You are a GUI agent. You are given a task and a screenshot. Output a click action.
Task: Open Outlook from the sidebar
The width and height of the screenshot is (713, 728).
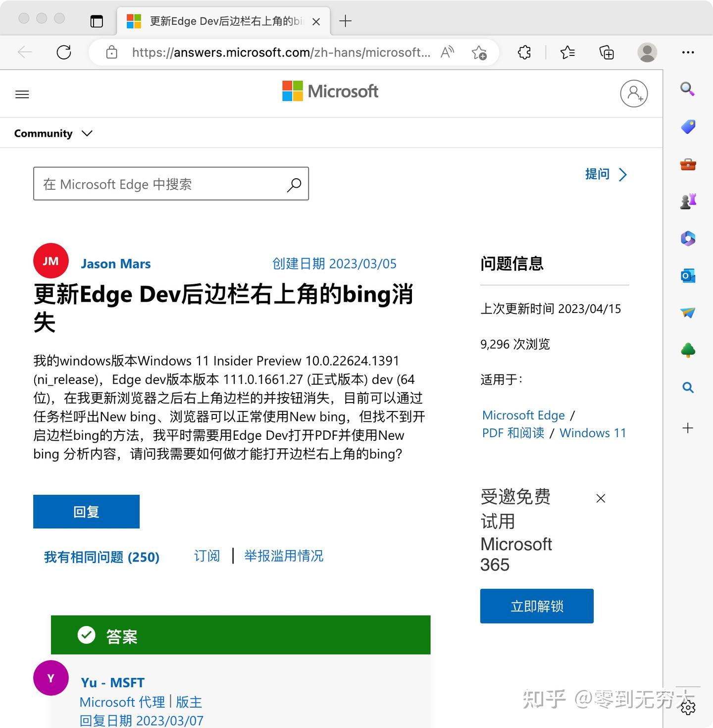tap(688, 275)
